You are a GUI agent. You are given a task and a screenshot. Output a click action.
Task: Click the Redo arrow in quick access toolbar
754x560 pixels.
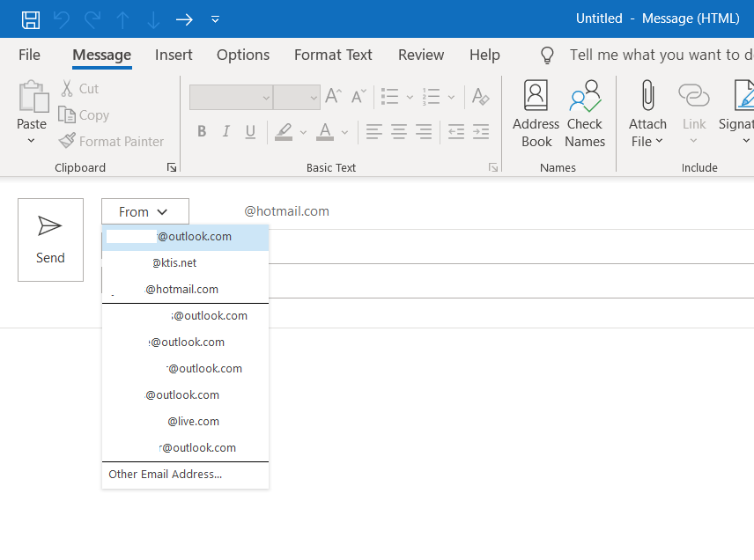point(92,19)
